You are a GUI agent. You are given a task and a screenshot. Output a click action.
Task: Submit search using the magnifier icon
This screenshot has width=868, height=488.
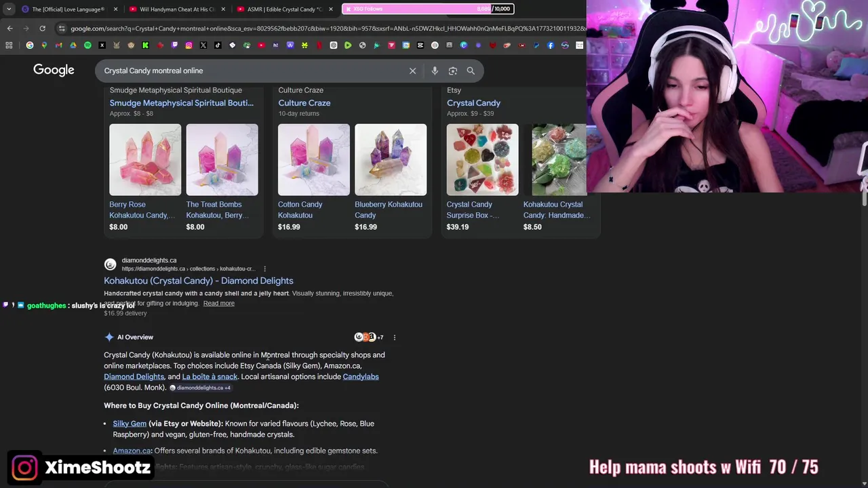(471, 70)
